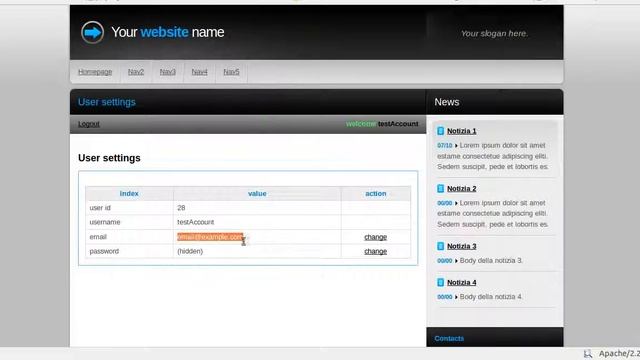Click the 'email' row label
The width and height of the screenshot is (640, 360).
click(98, 237)
